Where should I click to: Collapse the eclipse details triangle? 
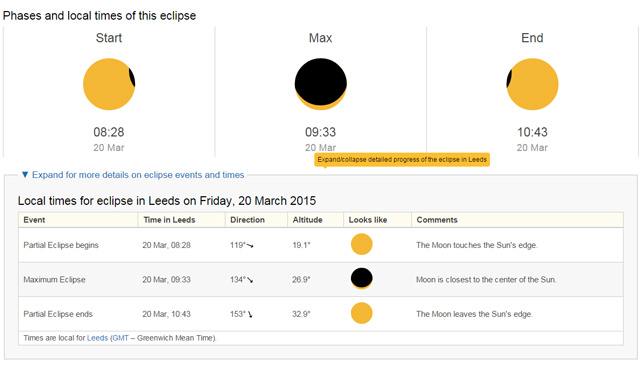(x=25, y=175)
